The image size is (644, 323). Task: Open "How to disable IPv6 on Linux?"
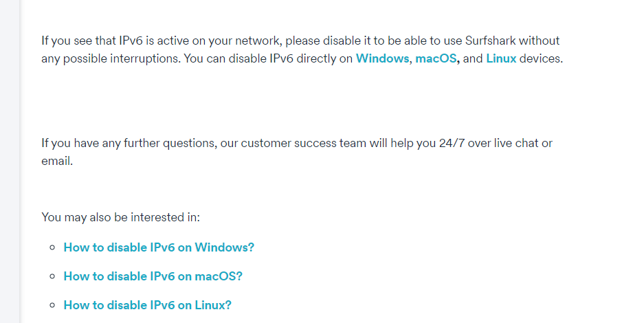[148, 305]
